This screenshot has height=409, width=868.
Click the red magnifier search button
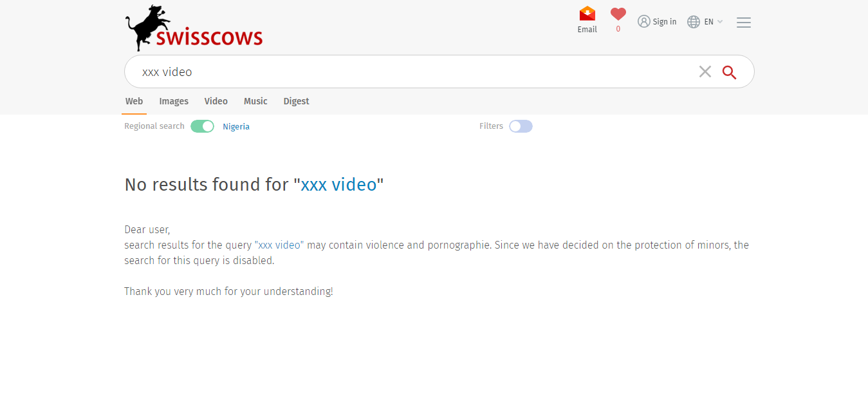pyautogui.click(x=729, y=72)
